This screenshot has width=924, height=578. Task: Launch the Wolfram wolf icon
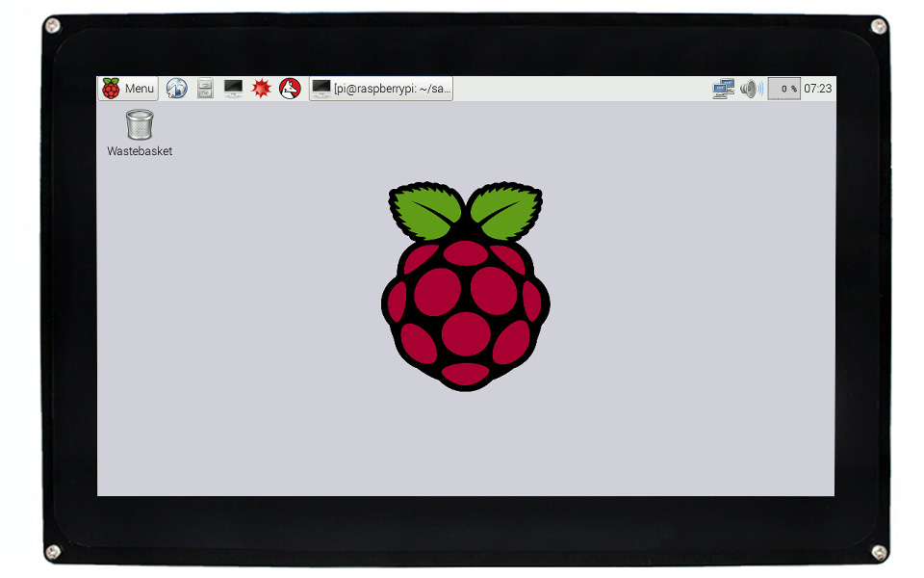290,89
